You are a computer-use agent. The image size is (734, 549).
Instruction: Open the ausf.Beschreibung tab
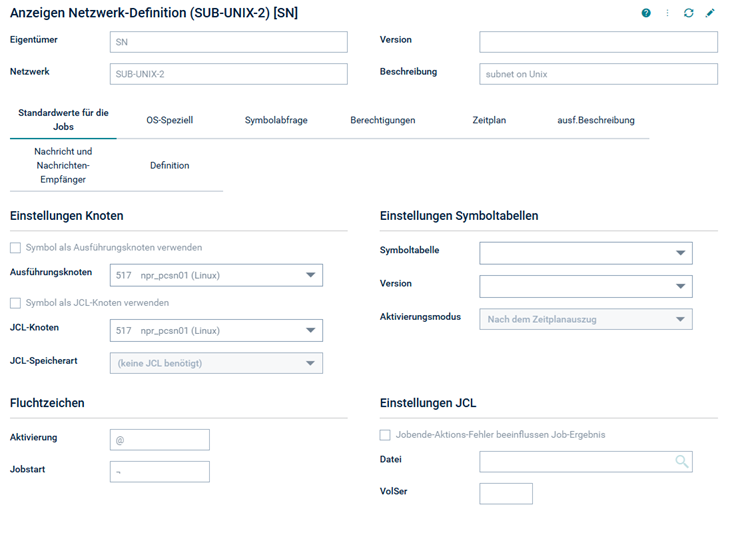tap(596, 120)
